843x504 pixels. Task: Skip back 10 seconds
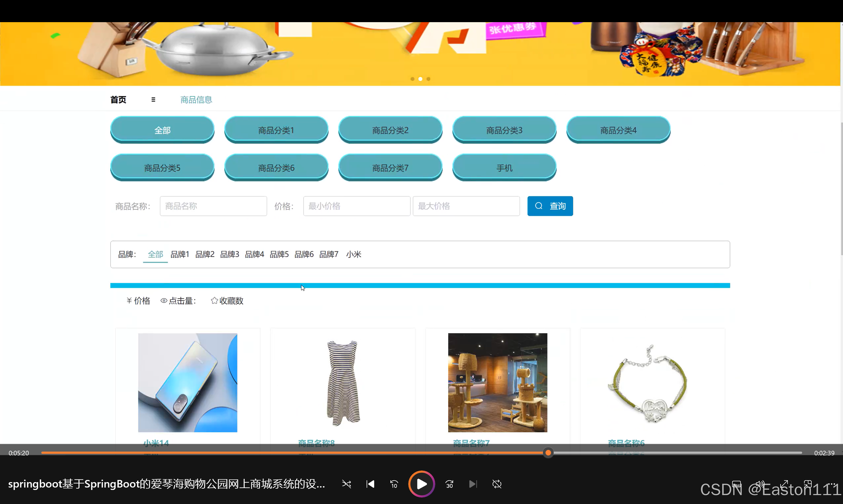click(394, 484)
